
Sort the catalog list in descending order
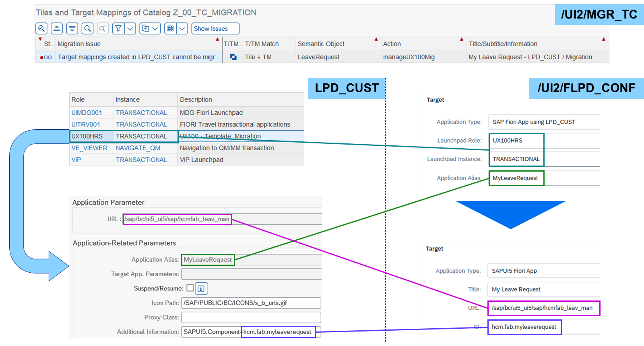pos(72,29)
